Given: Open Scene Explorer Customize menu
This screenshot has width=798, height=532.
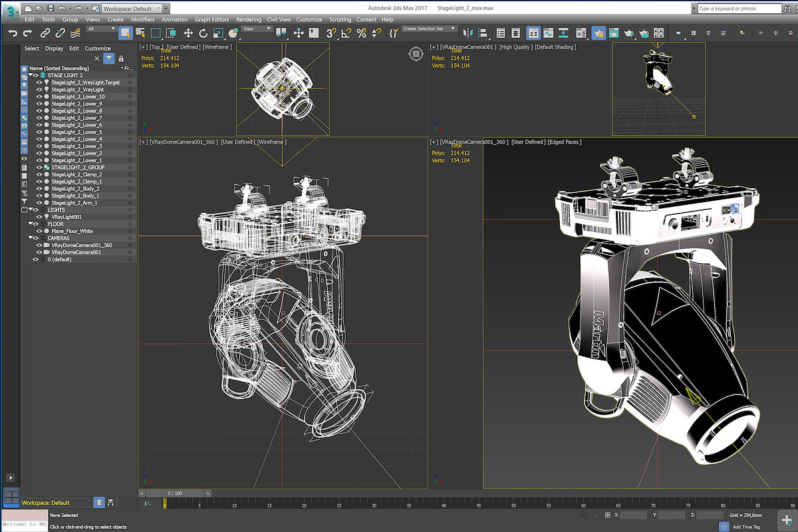Looking at the screenshot, I should coord(98,49).
